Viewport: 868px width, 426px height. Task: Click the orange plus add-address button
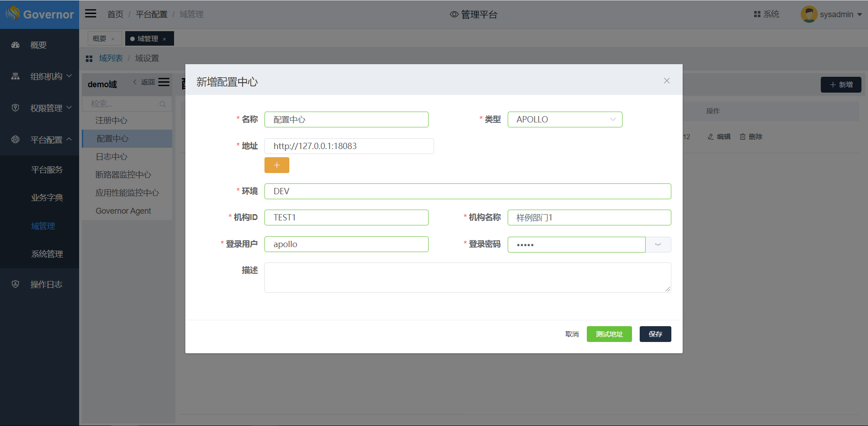pyautogui.click(x=277, y=165)
